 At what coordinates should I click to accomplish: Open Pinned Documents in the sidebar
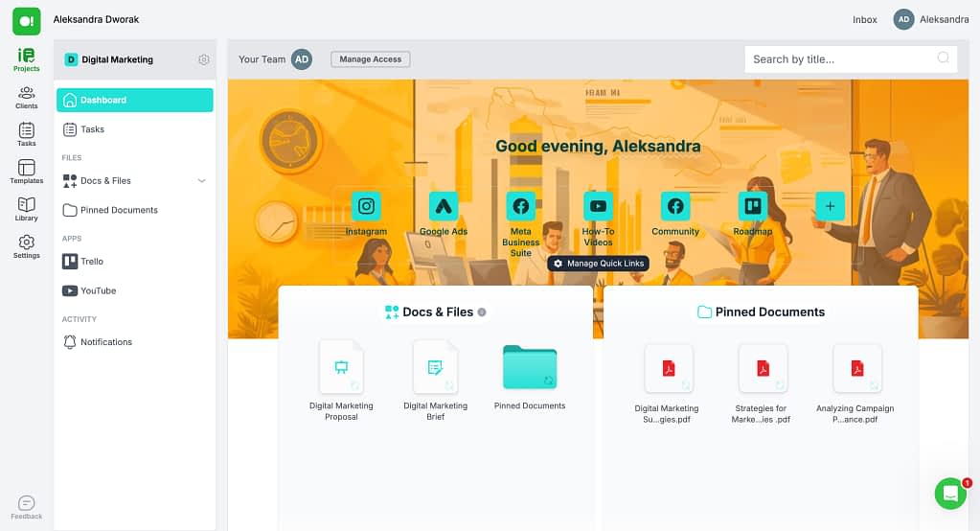[135, 210]
